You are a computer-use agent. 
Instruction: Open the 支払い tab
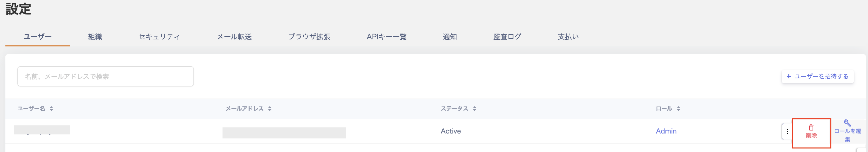tap(568, 37)
